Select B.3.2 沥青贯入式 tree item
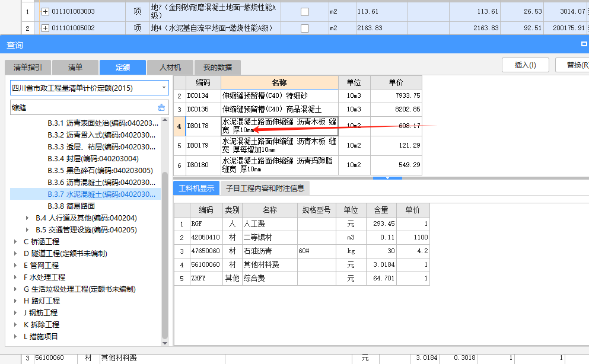 (101, 135)
